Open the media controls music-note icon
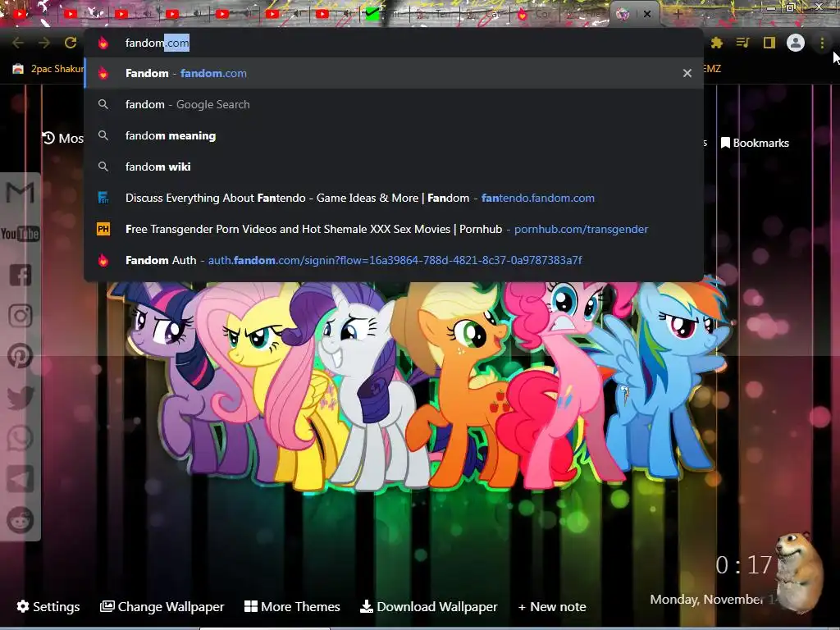Image resolution: width=840 pixels, height=630 pixels. coord(742,43)
